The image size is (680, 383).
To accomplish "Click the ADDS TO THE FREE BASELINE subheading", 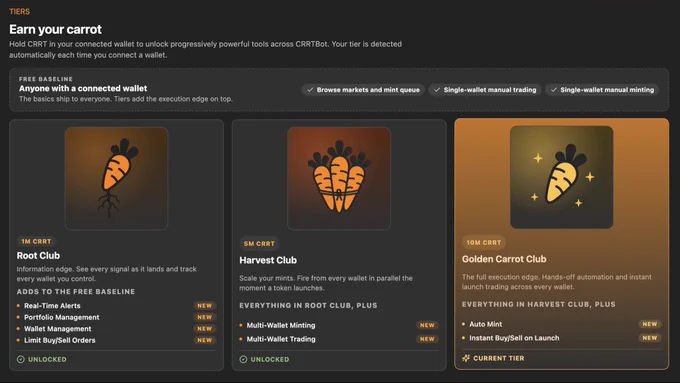I will (x=76, y=292).
